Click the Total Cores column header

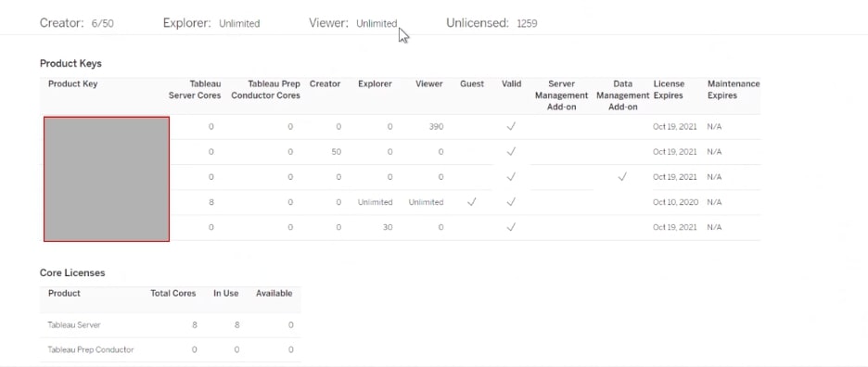pos(173,294)
